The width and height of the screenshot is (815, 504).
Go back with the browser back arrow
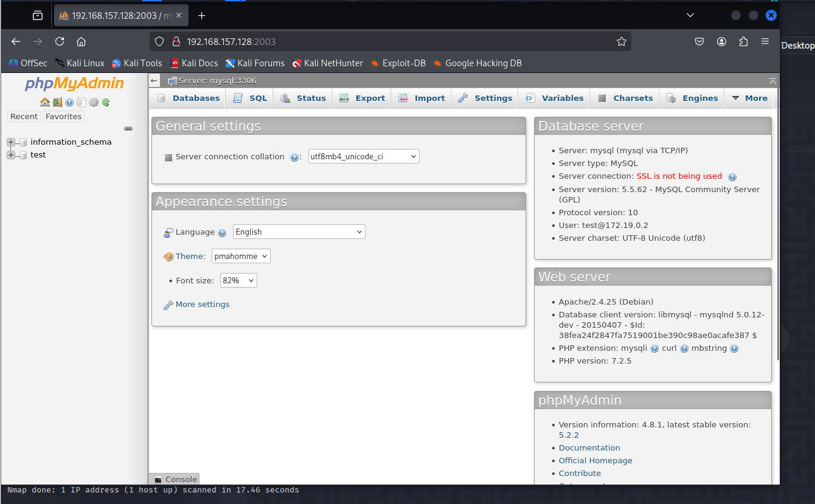(x=16, y=41)
